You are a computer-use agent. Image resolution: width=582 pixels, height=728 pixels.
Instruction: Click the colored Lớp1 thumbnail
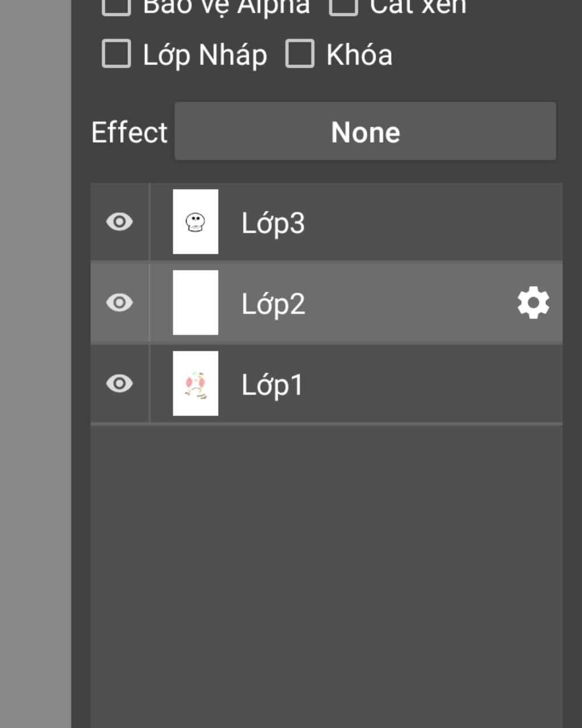pyautogui.click(x=196, y=383)
